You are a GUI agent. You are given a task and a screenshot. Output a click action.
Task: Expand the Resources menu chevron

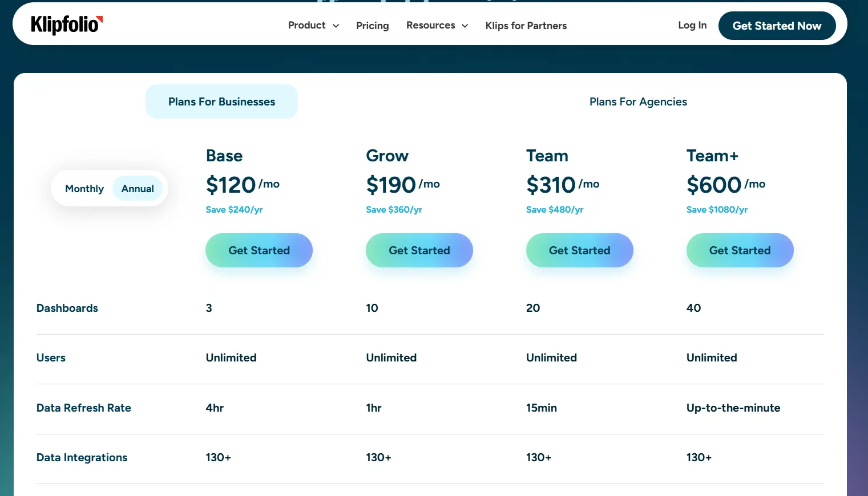(x=465, y=26)
